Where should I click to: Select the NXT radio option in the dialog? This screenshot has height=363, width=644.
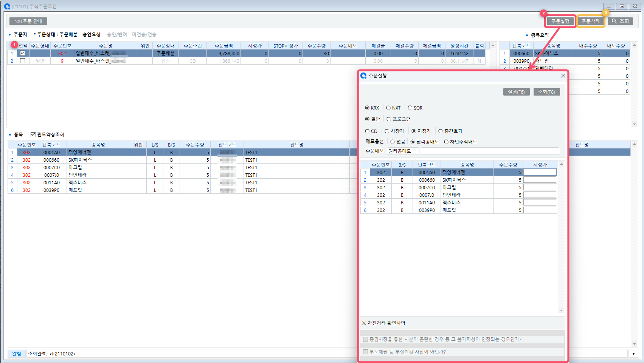point(388,108)
